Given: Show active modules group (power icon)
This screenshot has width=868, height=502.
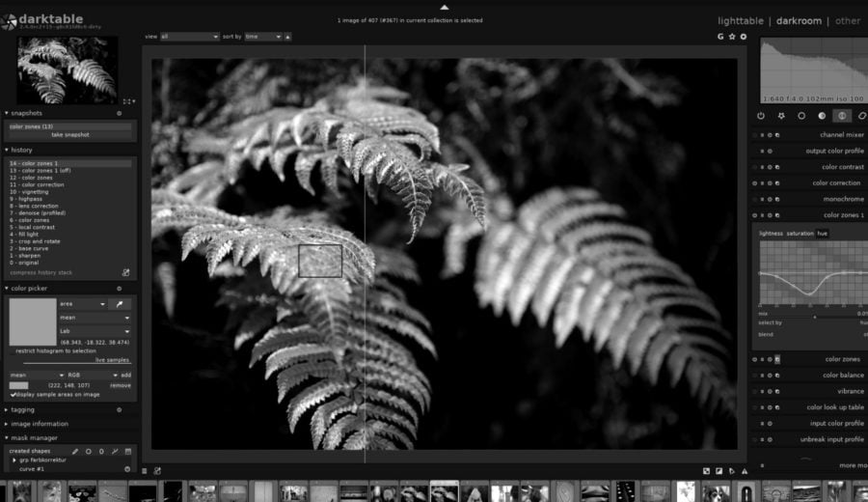Looking at the screenshot, I should click(x=761, y=116).
